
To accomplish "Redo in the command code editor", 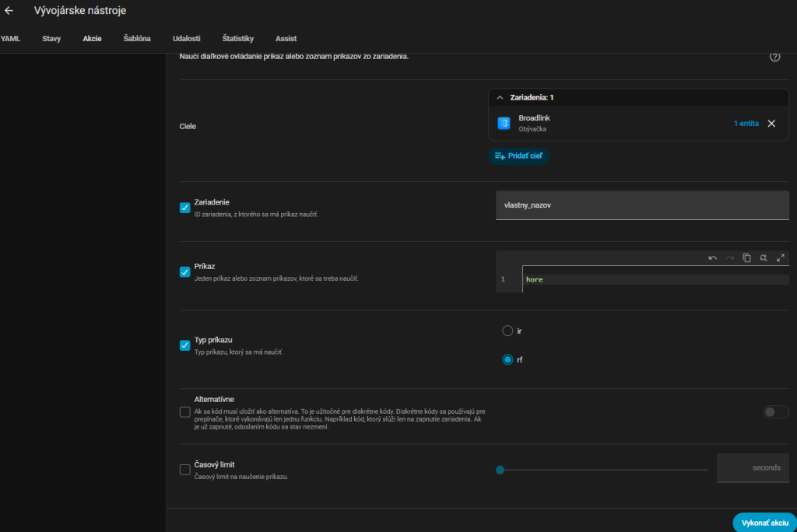I will pyautogui.click(x=729, y=258).
